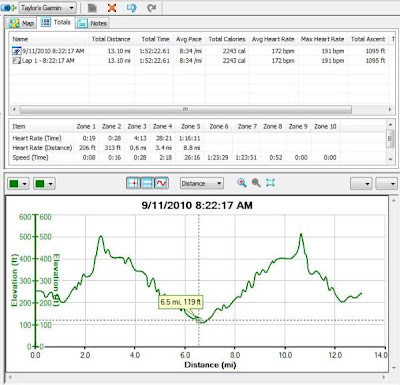400x385 pixels.
Task: Toggle vertical gridlines on the graph
Action: tap(133, 183)
